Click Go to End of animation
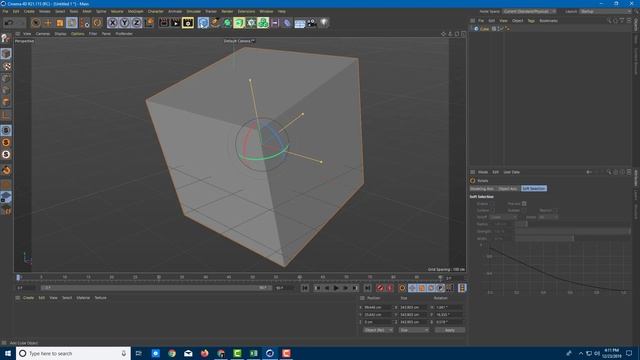Screen dimensions: 640x360 [x=367, y=288]
